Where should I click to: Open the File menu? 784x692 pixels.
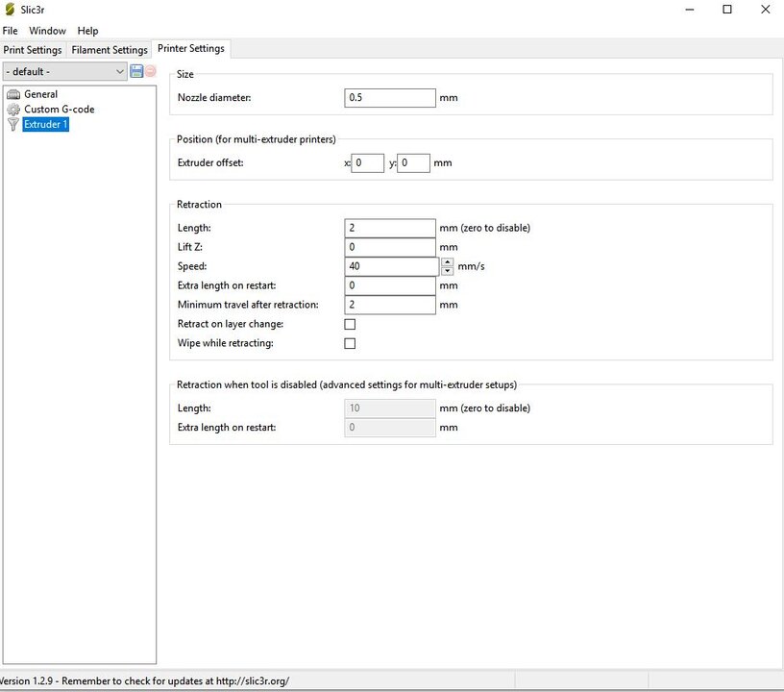tap(10, 31)
